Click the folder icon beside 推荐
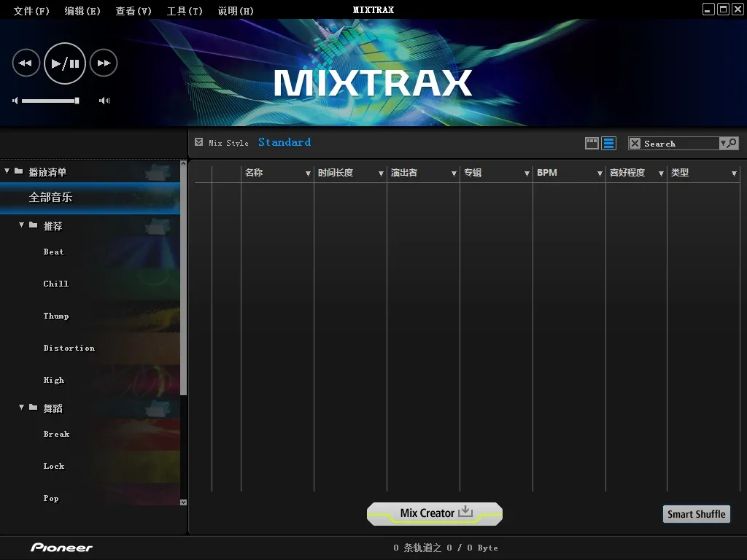Image resolution: width=747 pixels, height=560 pixels. [33, 225]
